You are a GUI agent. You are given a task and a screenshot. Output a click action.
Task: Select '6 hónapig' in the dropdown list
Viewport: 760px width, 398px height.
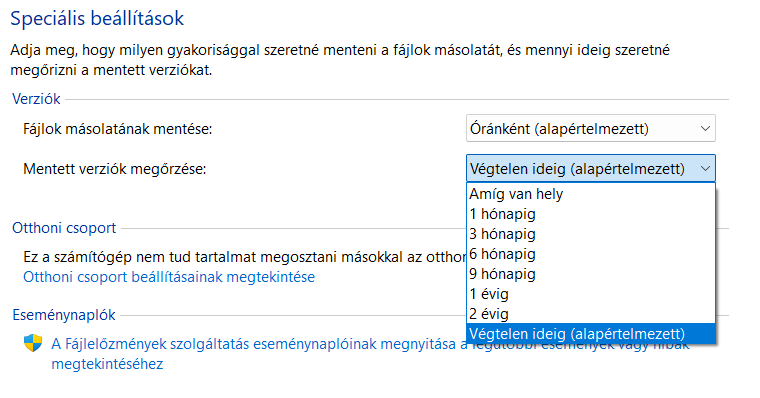click(x=590, y=254)
